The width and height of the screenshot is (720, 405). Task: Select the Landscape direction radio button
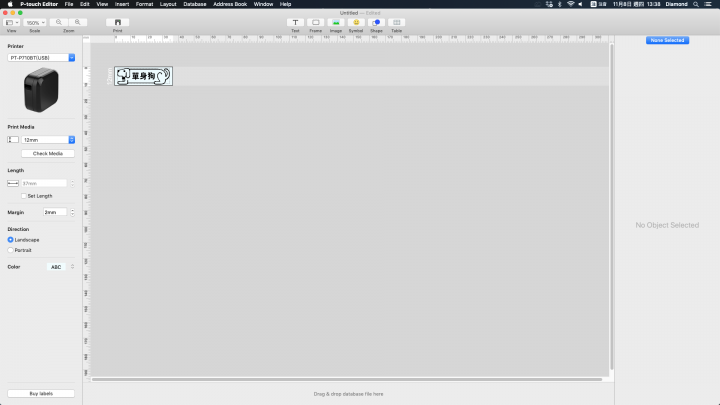(10, 240)
